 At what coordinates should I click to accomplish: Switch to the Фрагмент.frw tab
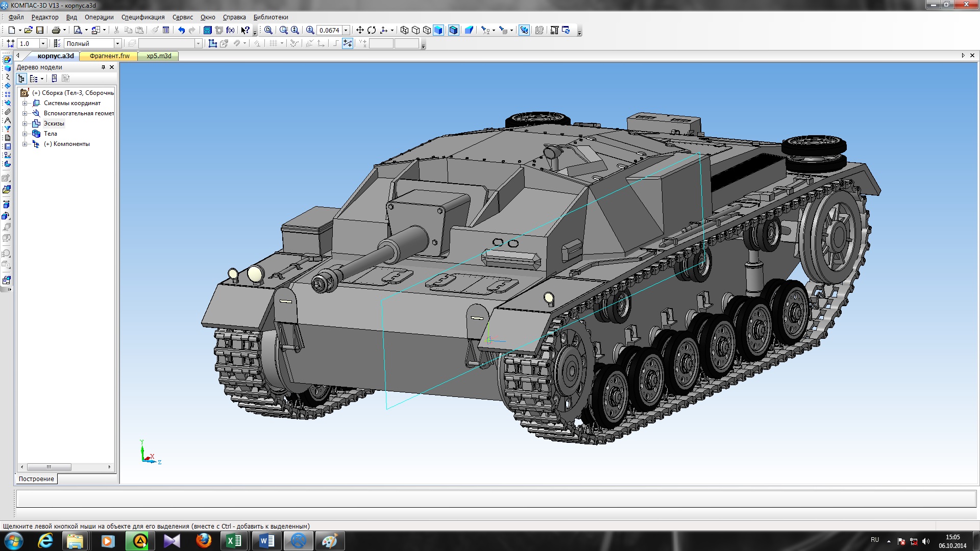(109, 56)
